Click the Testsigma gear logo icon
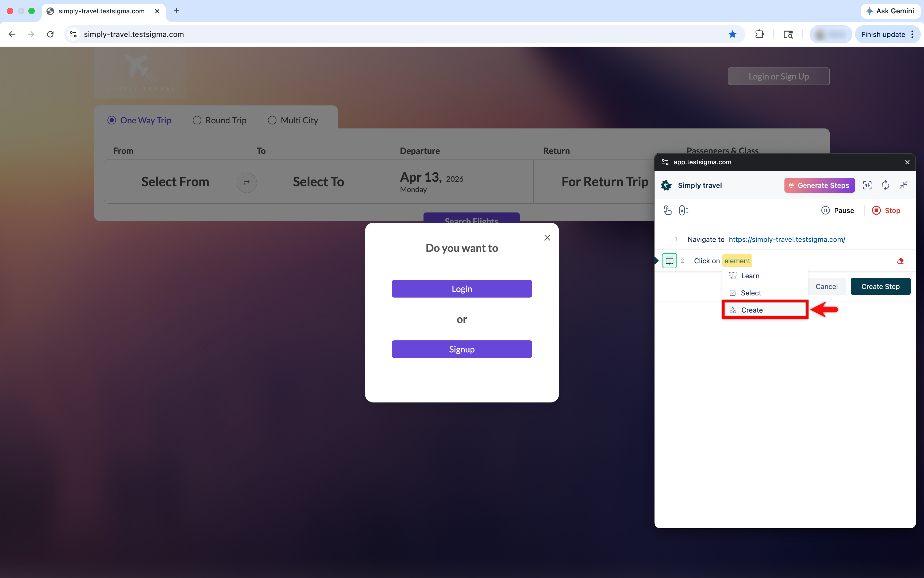Screen dimensions: 924x578 tap(666, 185)
